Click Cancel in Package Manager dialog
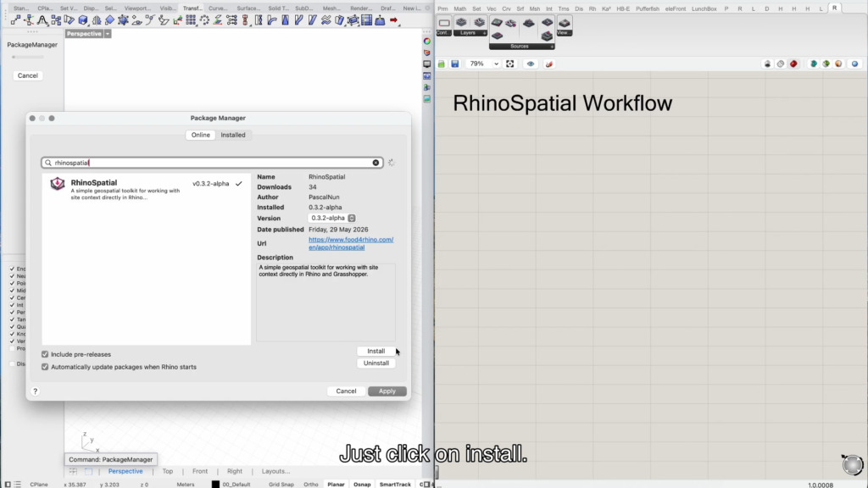This screenshot has width=868, height=488. point(346,391)
